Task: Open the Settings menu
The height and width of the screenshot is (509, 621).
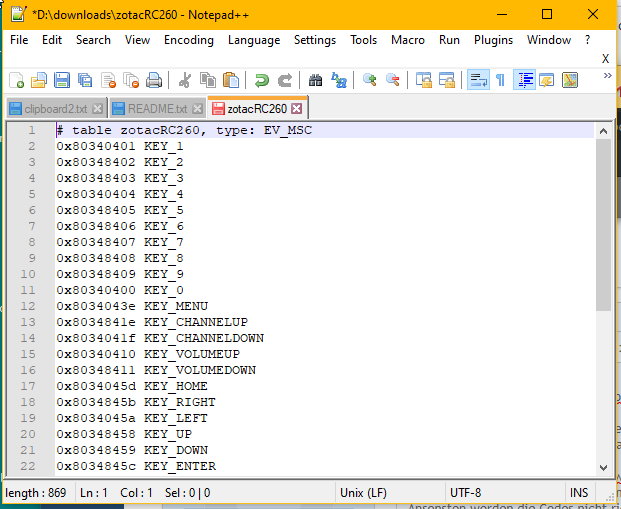Action: click(315, 40)
